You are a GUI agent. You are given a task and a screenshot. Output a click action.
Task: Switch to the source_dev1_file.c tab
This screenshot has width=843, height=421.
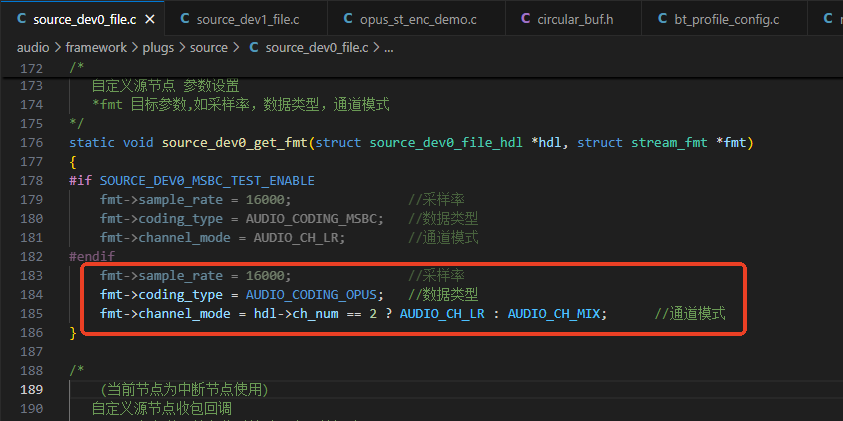[245, 19]
